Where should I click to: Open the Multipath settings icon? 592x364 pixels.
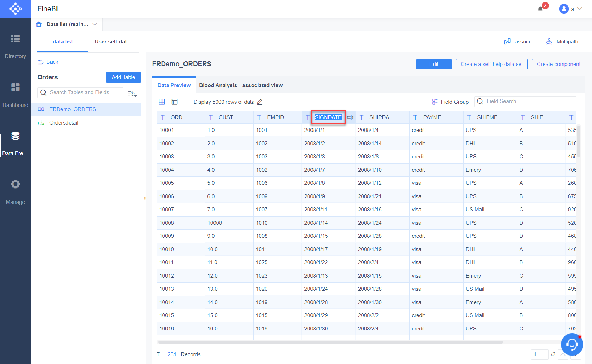[549, 42]
